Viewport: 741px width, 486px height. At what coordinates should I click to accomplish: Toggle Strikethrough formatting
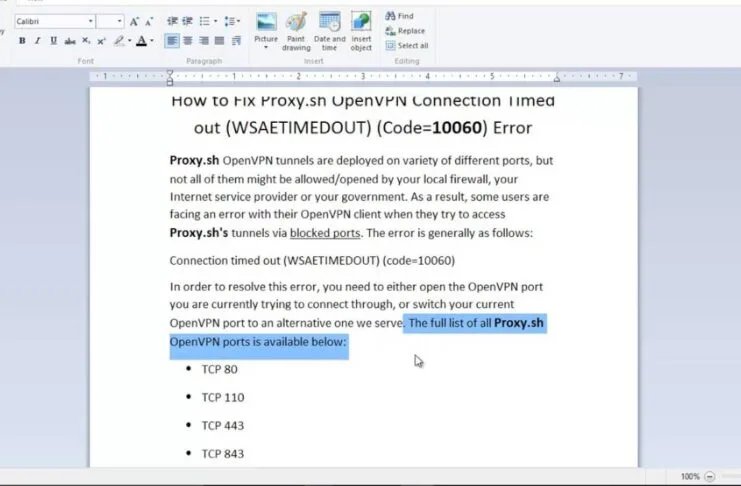coord(70,41)
